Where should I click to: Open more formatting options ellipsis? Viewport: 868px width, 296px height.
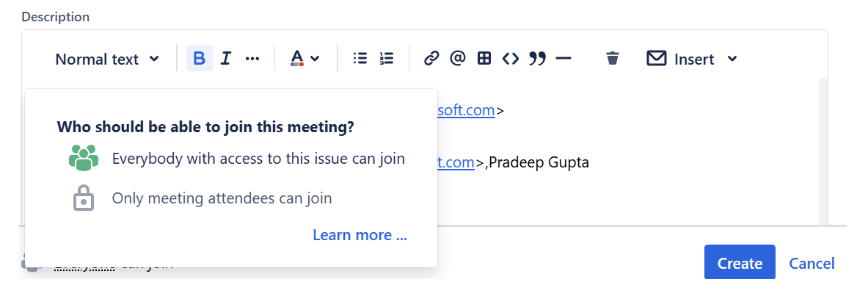coord(252,59)
